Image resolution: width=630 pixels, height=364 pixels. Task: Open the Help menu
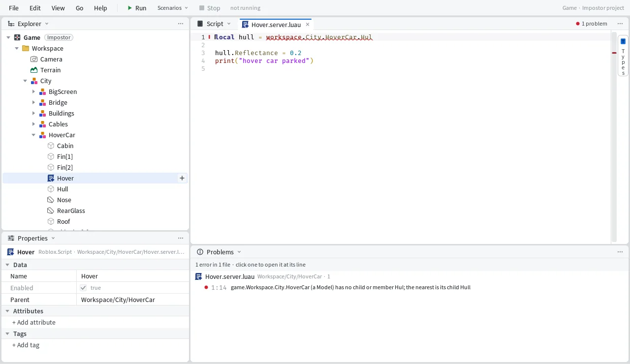(x=100, y=8)
